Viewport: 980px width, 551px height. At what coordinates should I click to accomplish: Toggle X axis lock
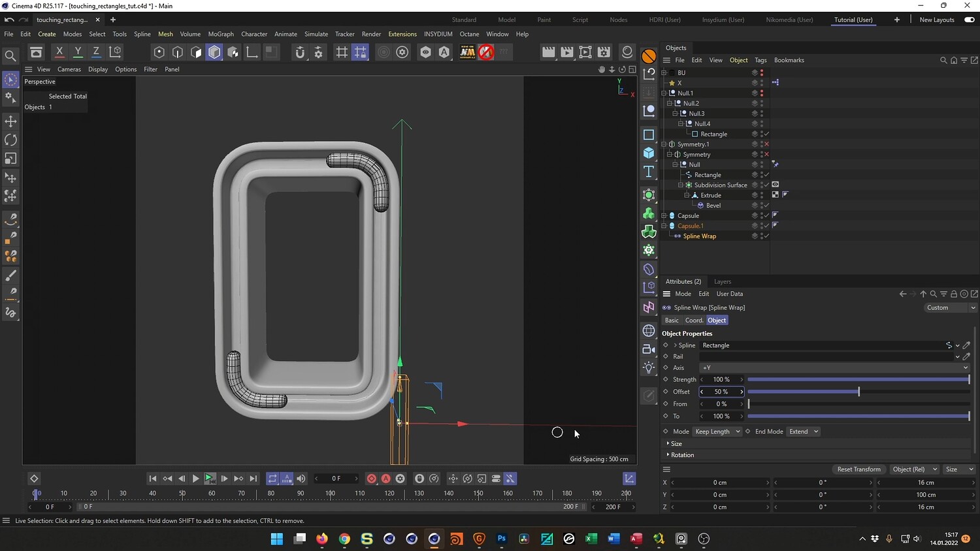click(59, 52)
